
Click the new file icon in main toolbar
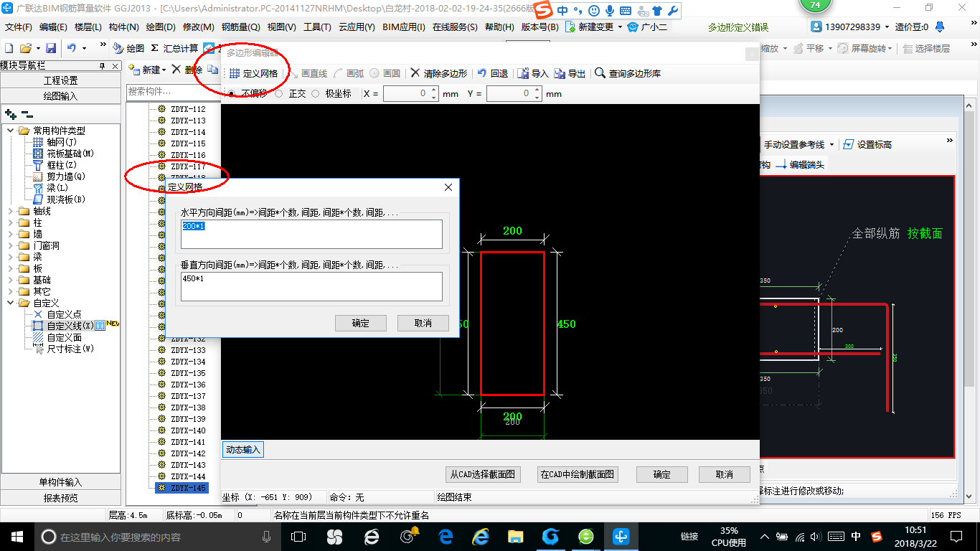click(x=9, y=48)
